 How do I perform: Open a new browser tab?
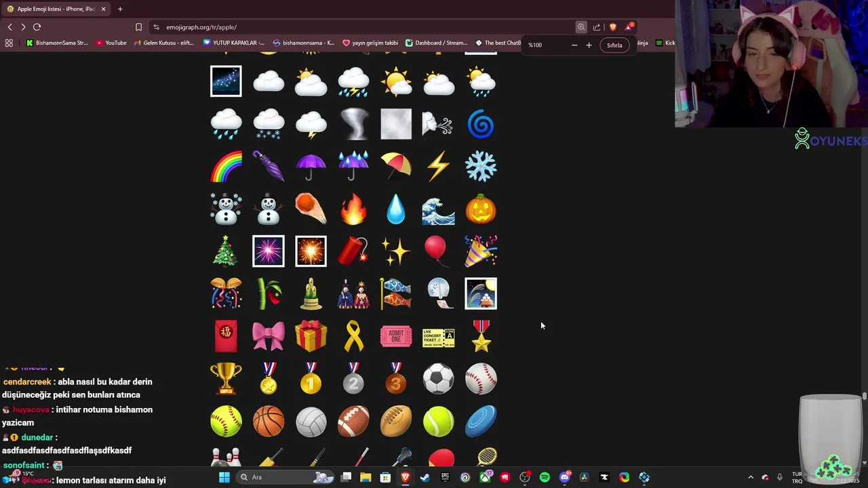120,9
